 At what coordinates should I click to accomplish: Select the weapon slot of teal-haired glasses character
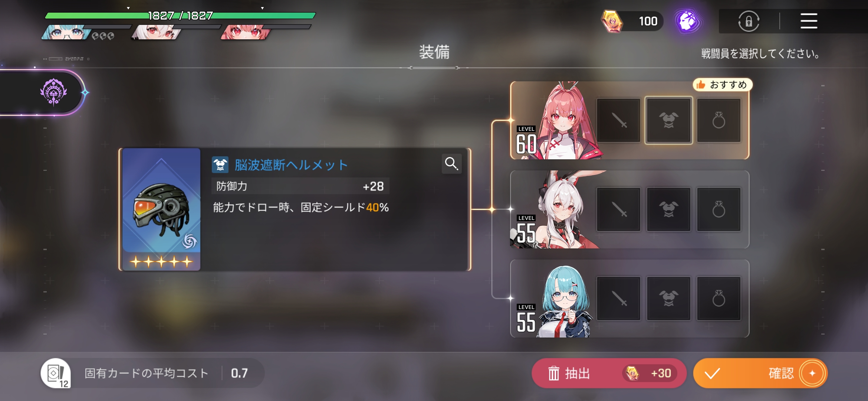619,299
